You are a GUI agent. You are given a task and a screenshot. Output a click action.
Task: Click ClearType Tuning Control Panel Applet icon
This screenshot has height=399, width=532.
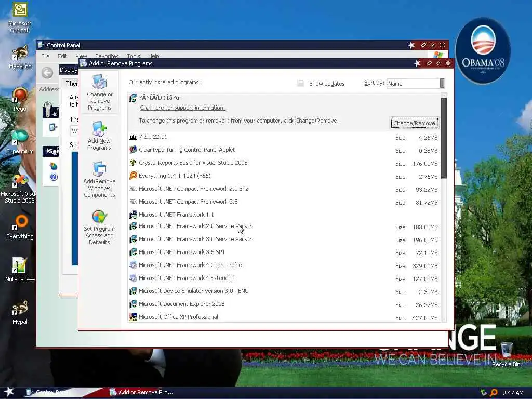[133, 150]
